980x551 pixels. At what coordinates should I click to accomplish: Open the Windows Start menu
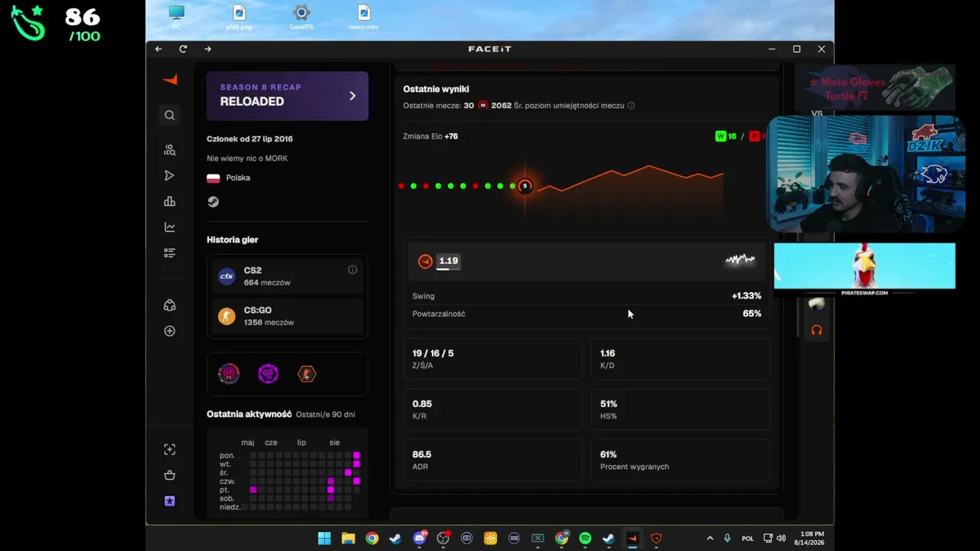325,538
